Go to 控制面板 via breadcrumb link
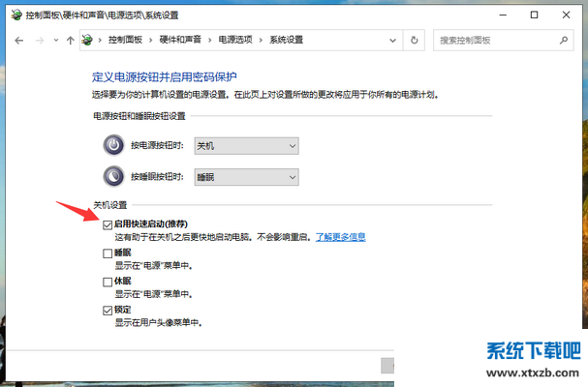Screen dimensions: 588x387 pyautogui.click(x=124, y=41)
